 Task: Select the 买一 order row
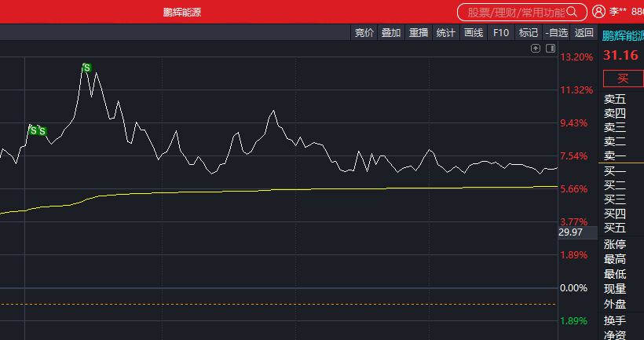coord(615,171)
